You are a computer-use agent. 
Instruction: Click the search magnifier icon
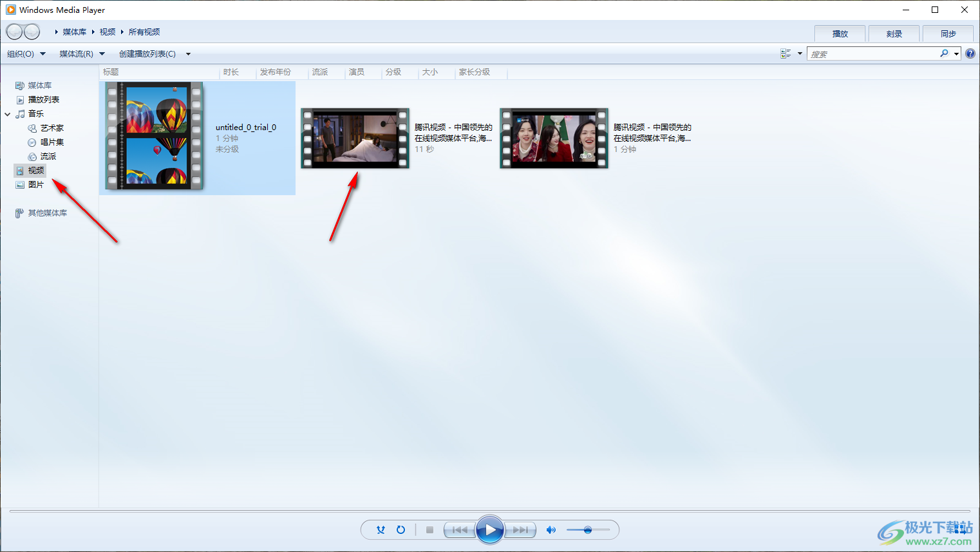[x=944, y=53]
